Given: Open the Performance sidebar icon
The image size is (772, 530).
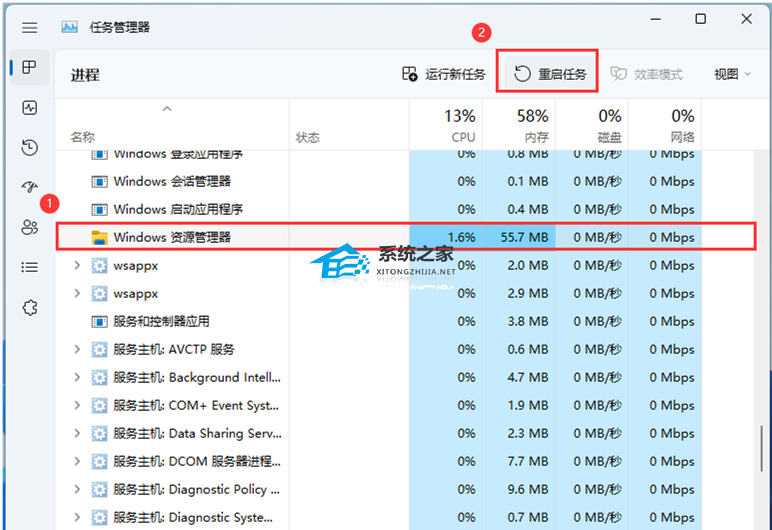Looking at the screenshot, I should tap(30, 107).
